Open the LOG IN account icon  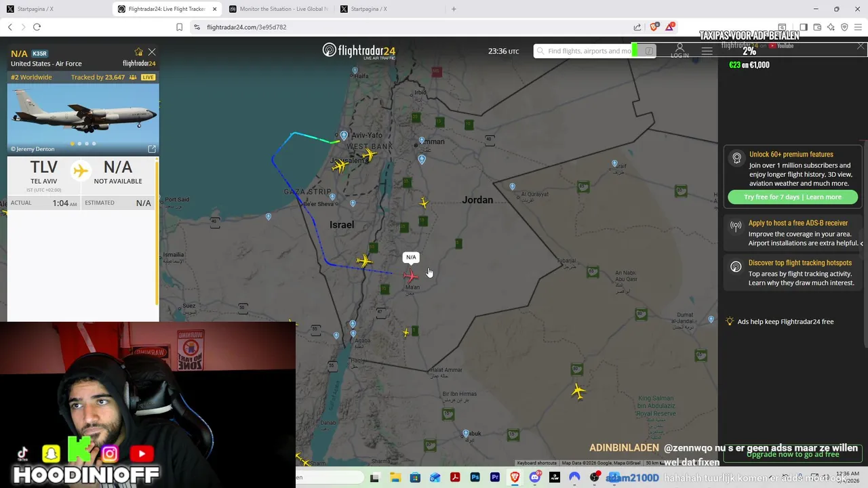click(679, 51)
